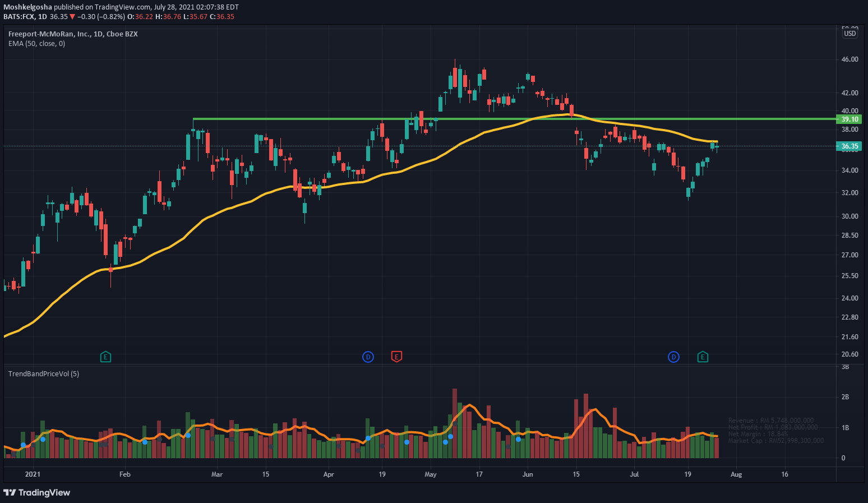868x503 pixels.
Task: Click the USD currency label
Action: point(850,34)
